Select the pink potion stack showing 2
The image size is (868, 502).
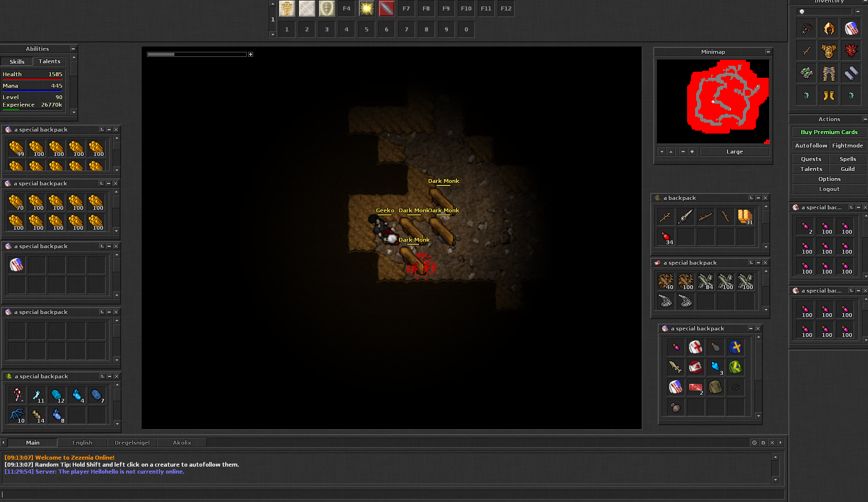tap(806, 226)
